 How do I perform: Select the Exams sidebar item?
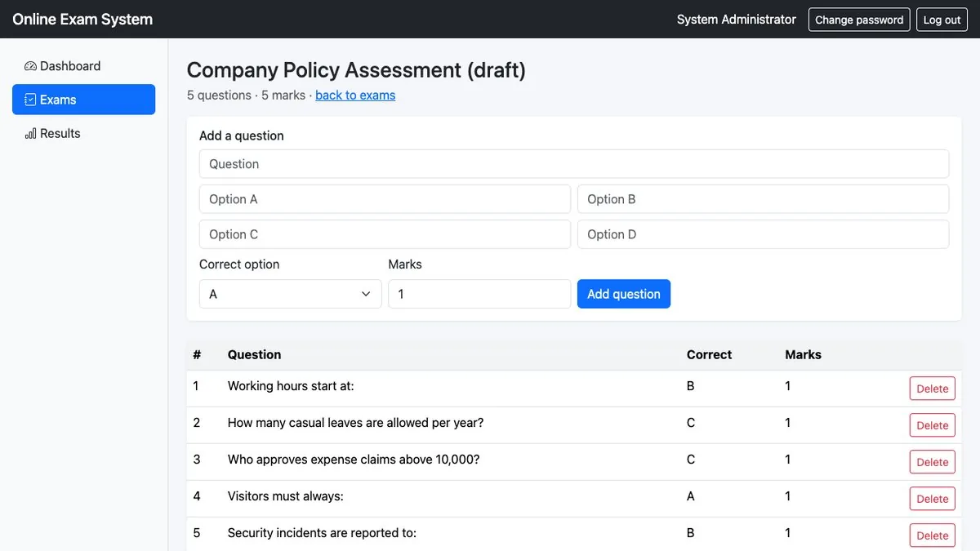(83, 100)
